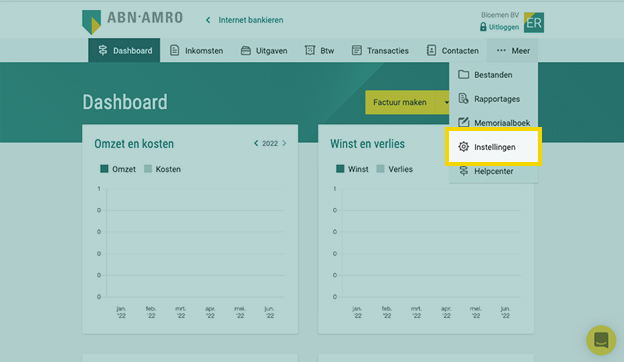Click the ABN AMRO shield logo
This screenshot has width=624, height=362.
click(92, 22)
